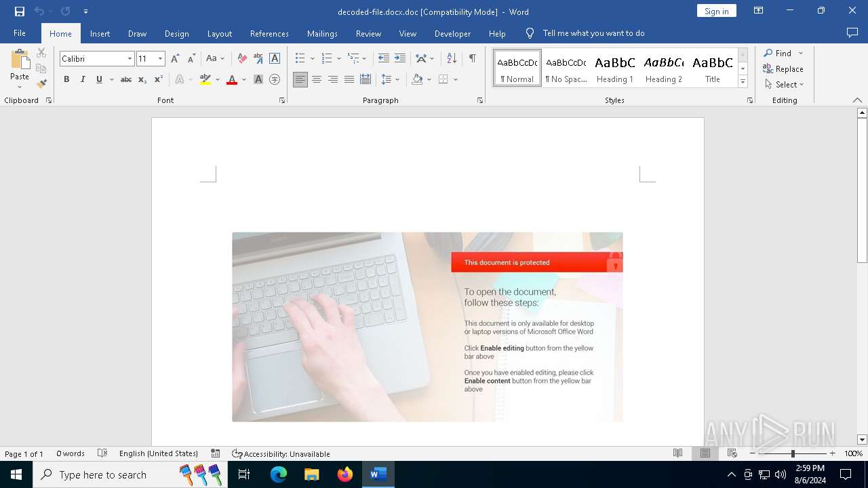Toggle Show/Hide paragraph marks

coord(472,58)
